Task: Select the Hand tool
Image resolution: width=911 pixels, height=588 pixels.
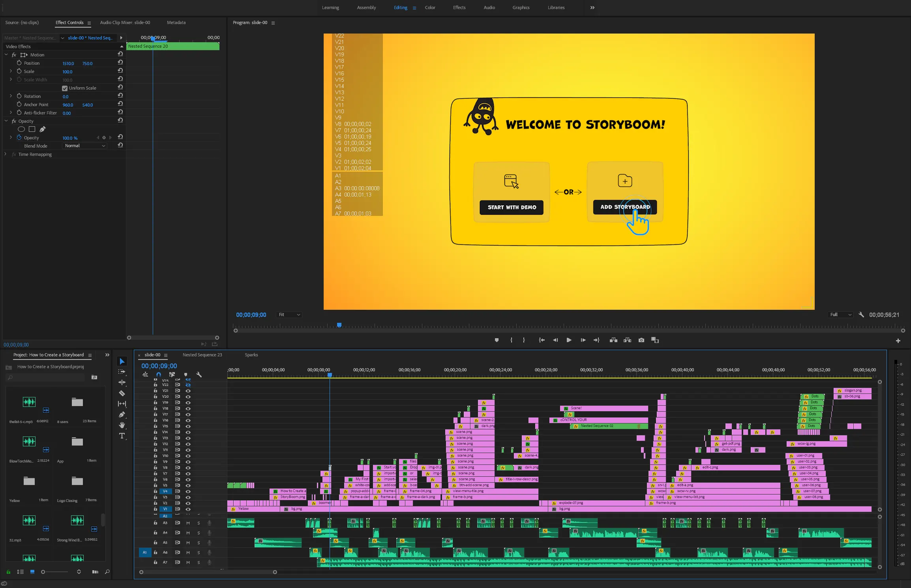Action: click(x=122, y=425)
